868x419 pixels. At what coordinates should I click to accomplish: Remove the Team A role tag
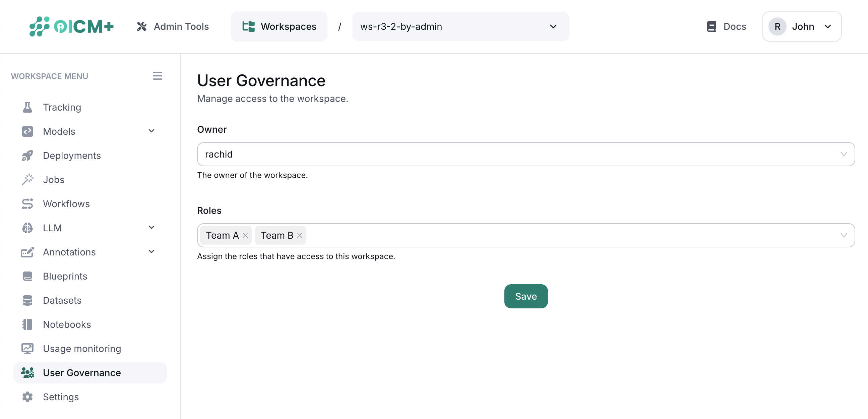tap(245, 235)
